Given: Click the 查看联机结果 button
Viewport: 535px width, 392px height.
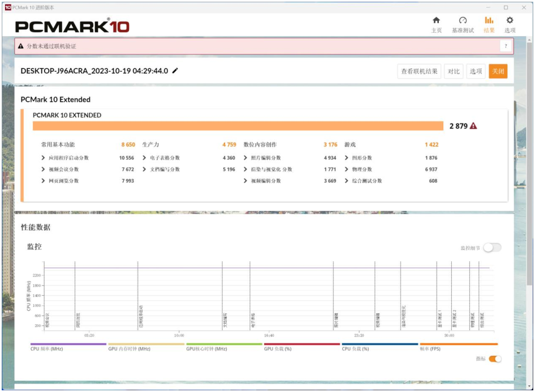Looking at the screenshot, I should (x=419, y=71).
